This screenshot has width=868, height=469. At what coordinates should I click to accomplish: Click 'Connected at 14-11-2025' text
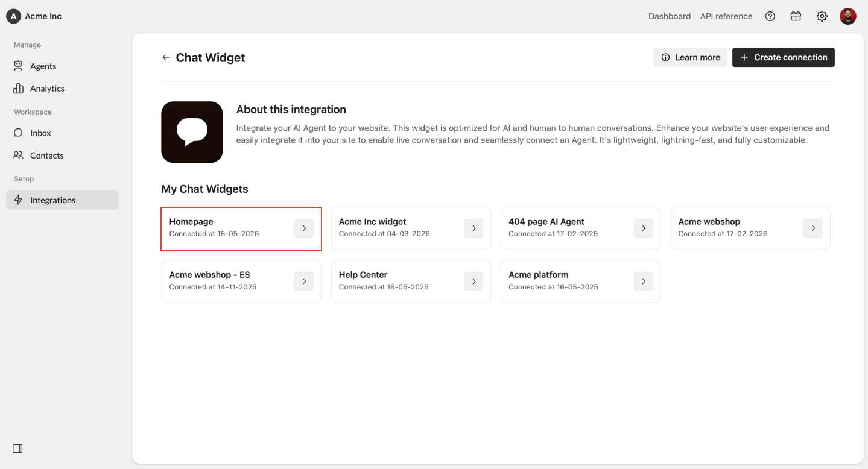coord(213,287)
